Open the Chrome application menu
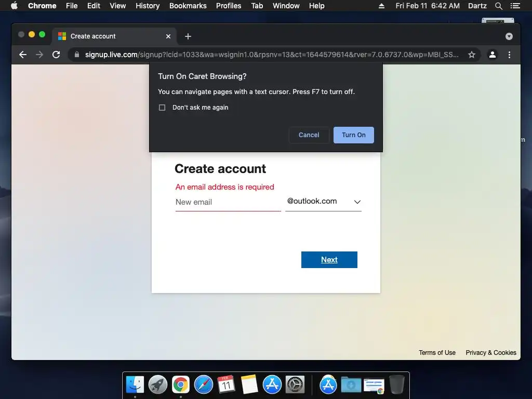Screen dimensions: 532x399 coord(42,6)
